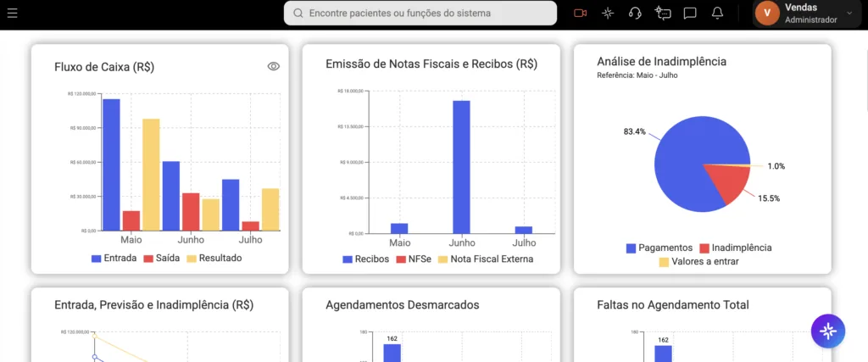Focus the patient and function search field
Screen dimensions: 868x362
pyautogui.click(x=420, y=14)
